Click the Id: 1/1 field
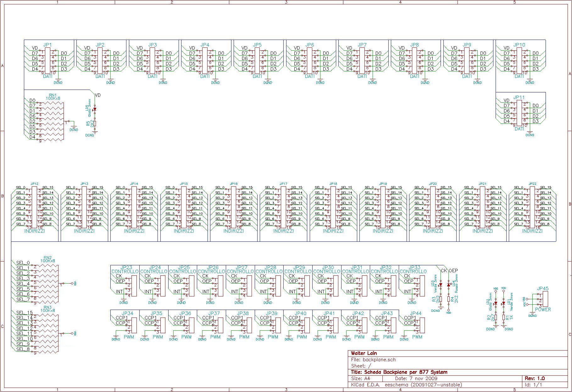The height and width of the screenshot is (392, 572). pos(534,385)
